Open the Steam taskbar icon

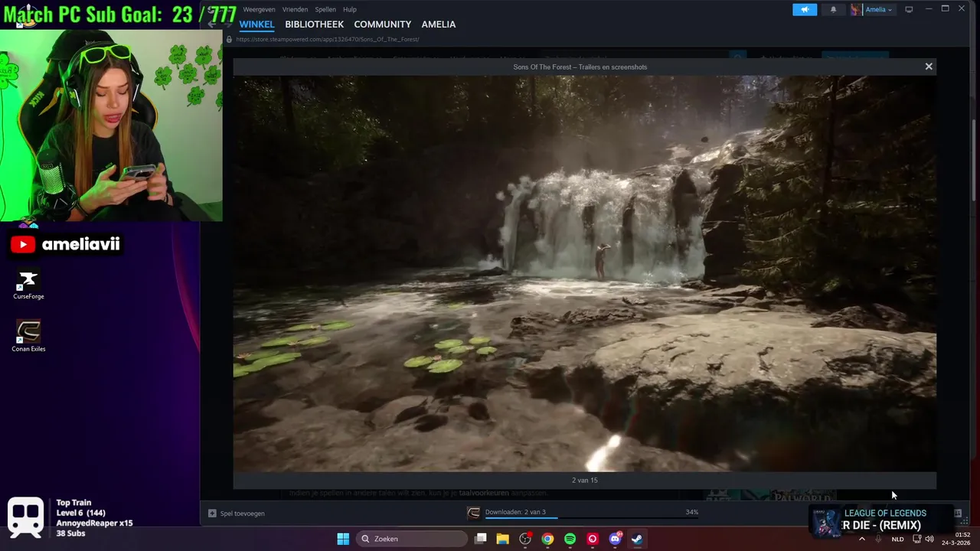(637, 539)
